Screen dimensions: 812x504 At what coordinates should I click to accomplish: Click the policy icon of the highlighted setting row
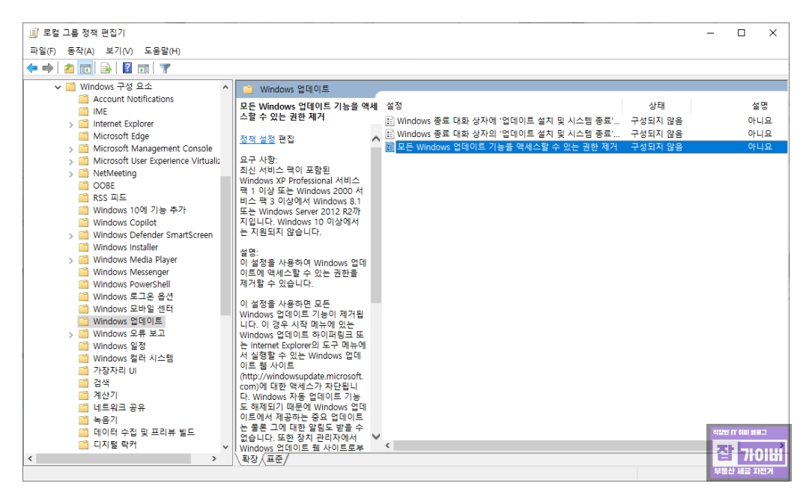tap(390, 147)
